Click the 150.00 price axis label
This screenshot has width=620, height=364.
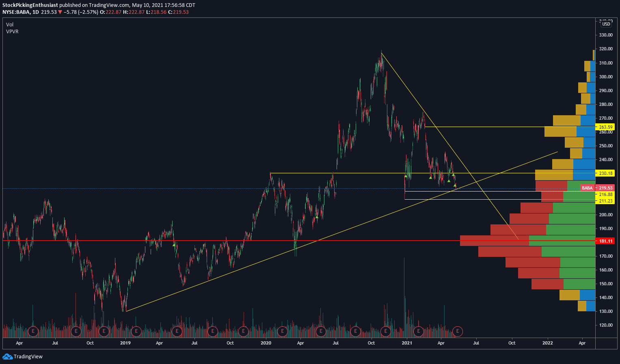[x=606, y=284]
